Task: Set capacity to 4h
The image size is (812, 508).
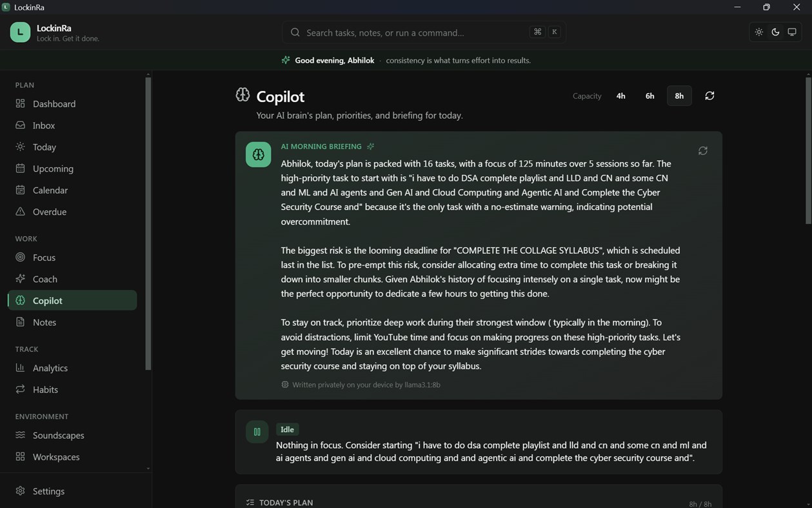Action: point(620,96)
